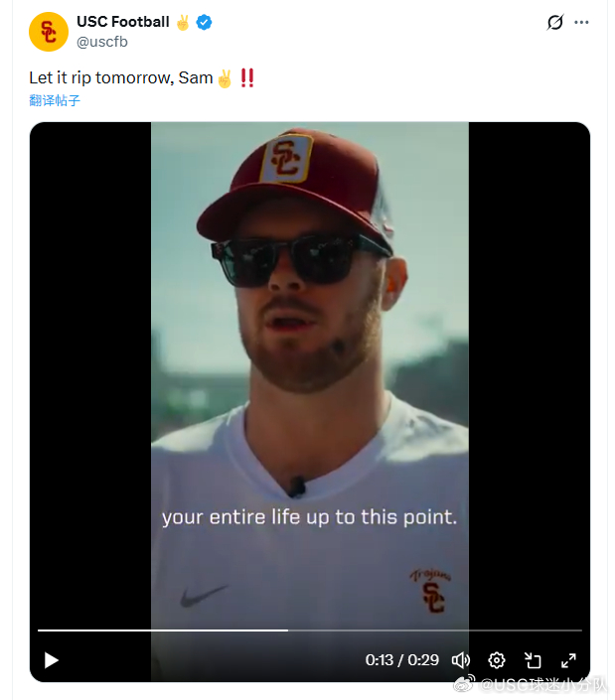Click the blue verified checkmark badge

tap(204, 22)
